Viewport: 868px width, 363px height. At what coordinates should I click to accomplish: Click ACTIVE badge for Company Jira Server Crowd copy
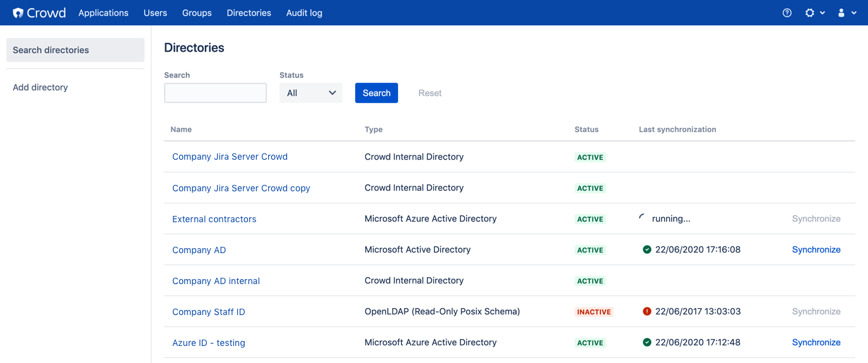pyautogui.click(x=590, y=188)
